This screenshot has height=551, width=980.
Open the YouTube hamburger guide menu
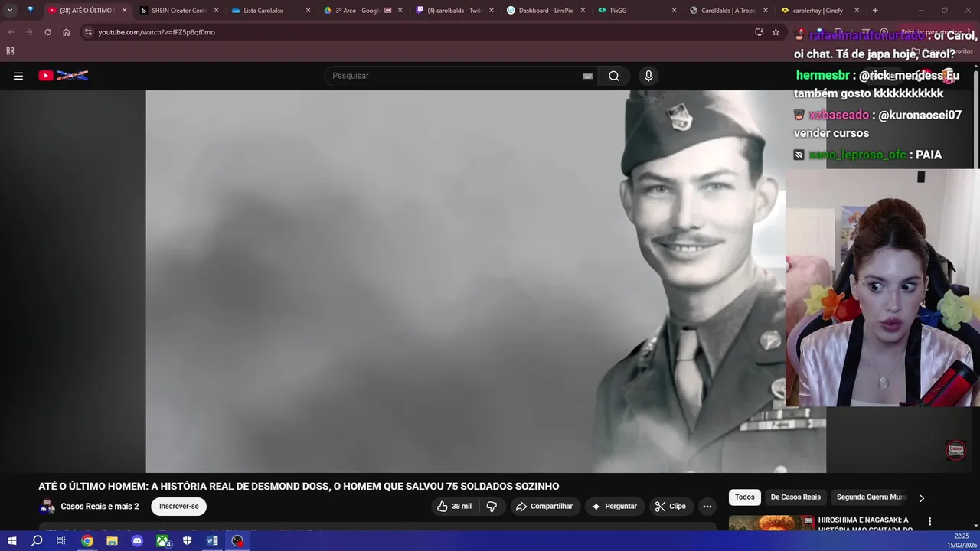click(x=18, y=76)
